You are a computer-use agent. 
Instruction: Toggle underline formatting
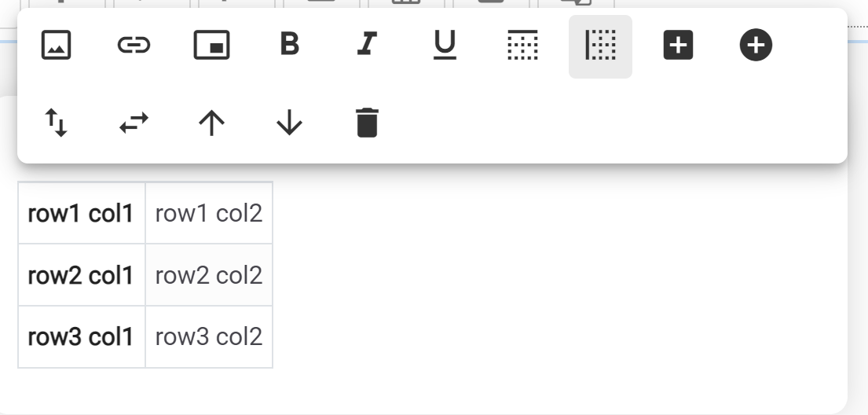pos(445,46)
